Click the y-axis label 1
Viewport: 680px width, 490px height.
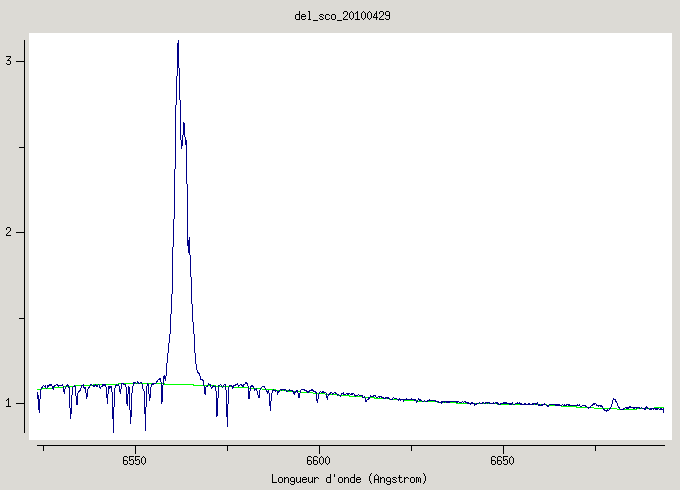9,403
